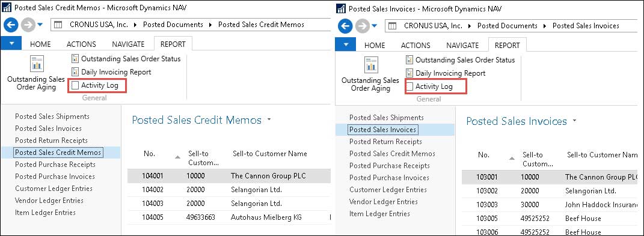
Task: Open Activity Log in Credit Memos window
Action: tap(95, 85)
